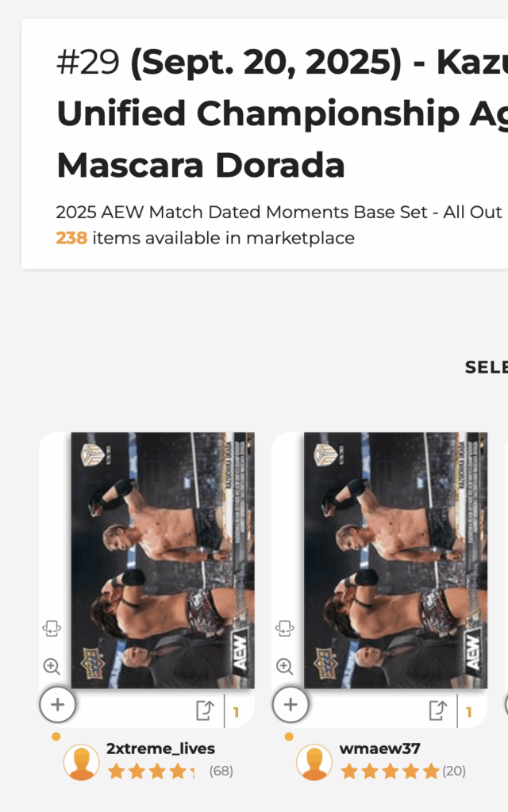Open the 20 reviews for wmaew37
This screenshot has height=812, width=508.
(454, 771)
